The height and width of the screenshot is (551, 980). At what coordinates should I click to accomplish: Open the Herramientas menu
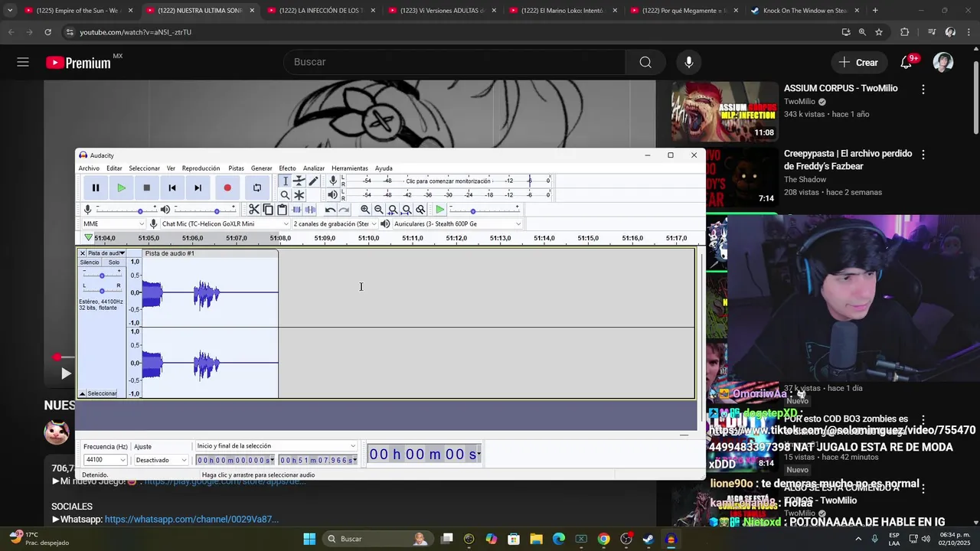[349, 168]
